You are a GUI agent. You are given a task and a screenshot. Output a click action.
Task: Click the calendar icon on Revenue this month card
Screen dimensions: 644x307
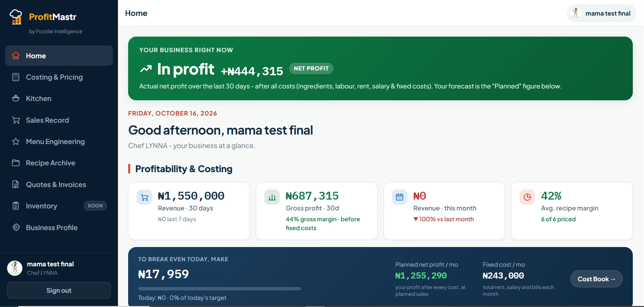(400, 197)
